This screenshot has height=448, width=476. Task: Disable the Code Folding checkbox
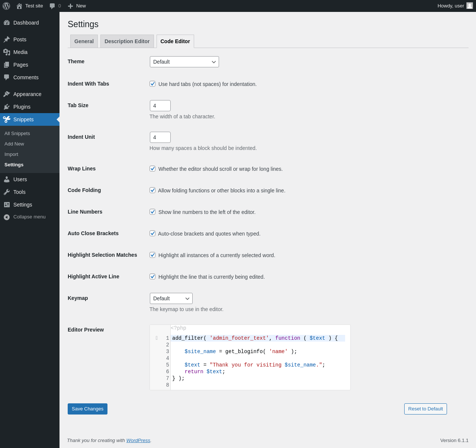(x=152, y=190)
